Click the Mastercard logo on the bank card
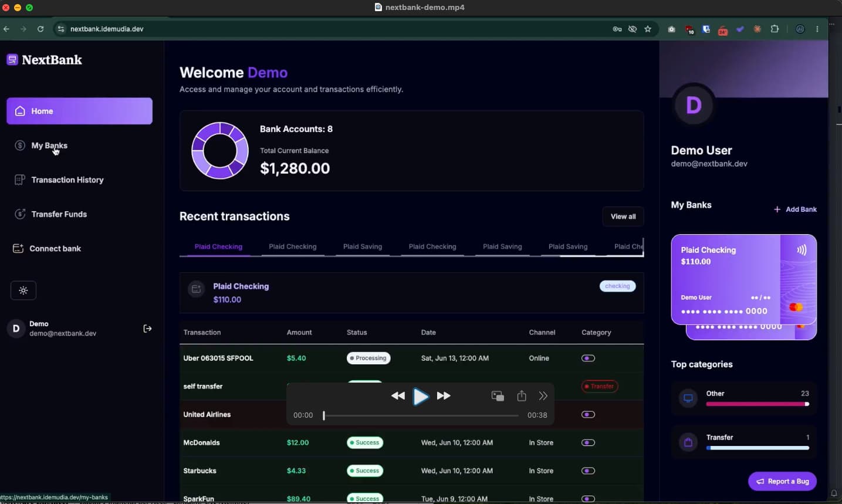842x504 pixels. click(x=796, y=307)
